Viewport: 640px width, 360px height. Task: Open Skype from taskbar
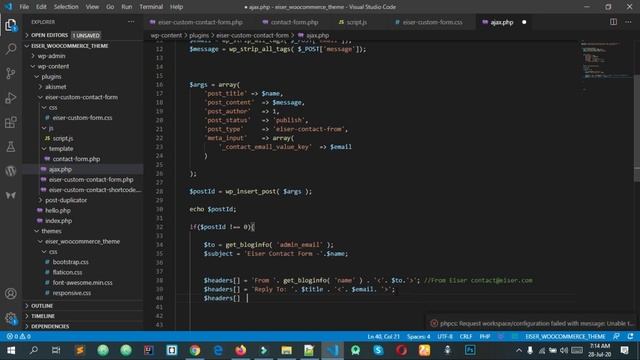(378, 350)
